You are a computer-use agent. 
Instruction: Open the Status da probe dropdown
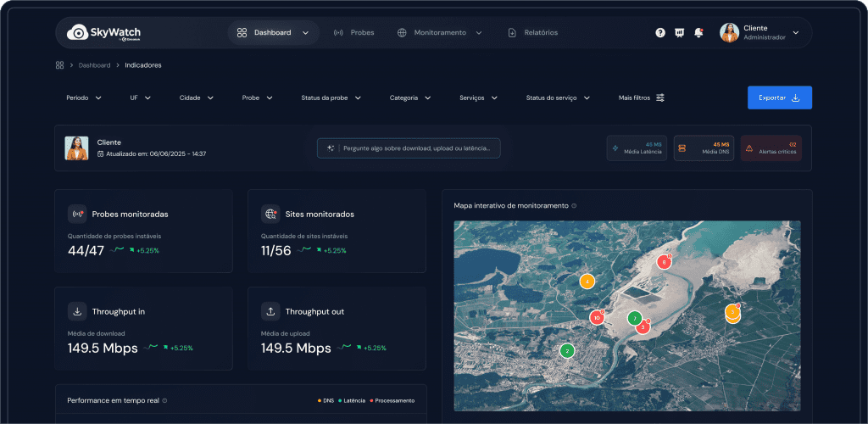coord(331,98)
